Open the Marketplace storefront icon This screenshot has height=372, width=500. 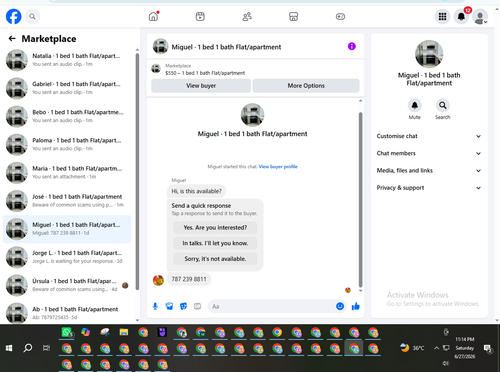click(293, 16)
